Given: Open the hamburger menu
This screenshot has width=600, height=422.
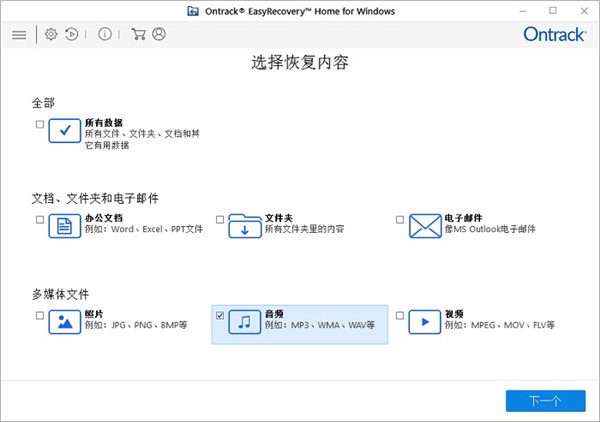Looking at the screenshot, I should 19,35.
